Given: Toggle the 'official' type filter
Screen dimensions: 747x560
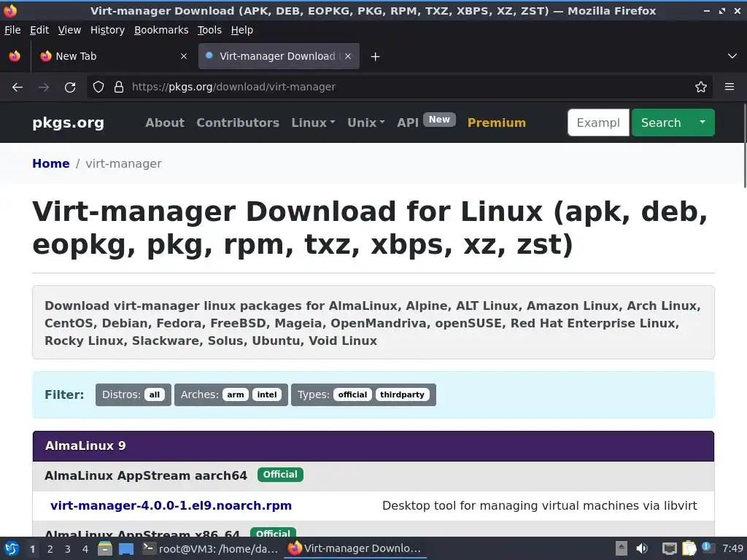Looking at the screenshot, I should click(352, 394).
